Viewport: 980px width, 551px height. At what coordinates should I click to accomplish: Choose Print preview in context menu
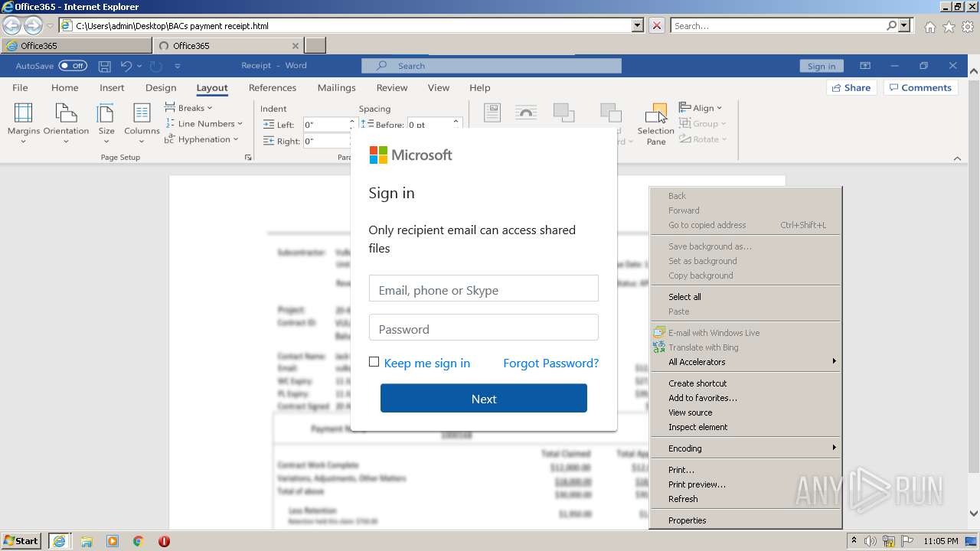pos(746,484)
